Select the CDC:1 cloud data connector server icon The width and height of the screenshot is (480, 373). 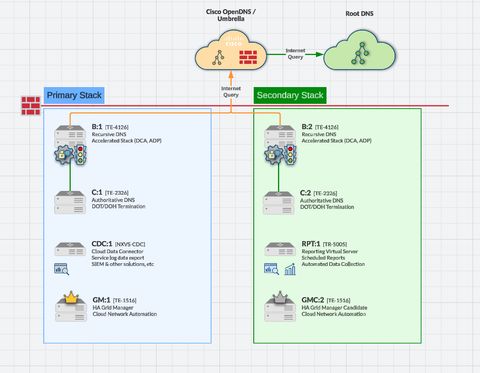(70, 249)
